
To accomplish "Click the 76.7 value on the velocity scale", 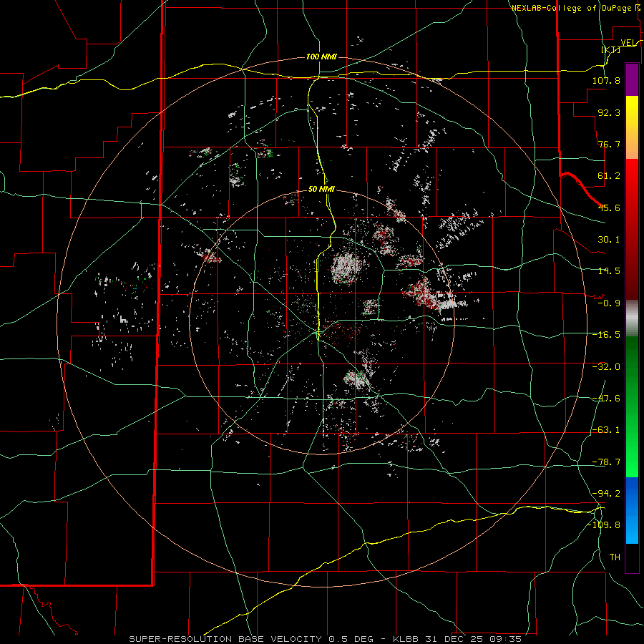I will click(x=609, y=144).
